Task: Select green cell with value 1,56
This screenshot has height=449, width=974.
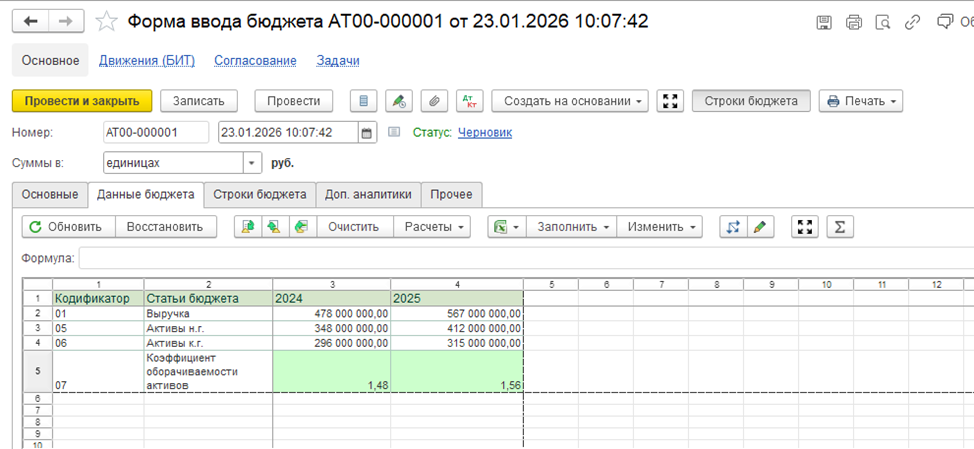Action: (457, 371)
